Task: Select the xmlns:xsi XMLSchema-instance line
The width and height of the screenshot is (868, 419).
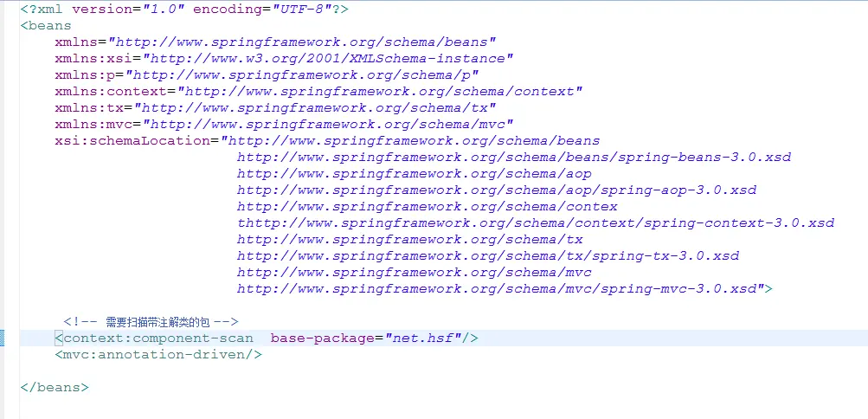Action: click(x=284, y=59)
